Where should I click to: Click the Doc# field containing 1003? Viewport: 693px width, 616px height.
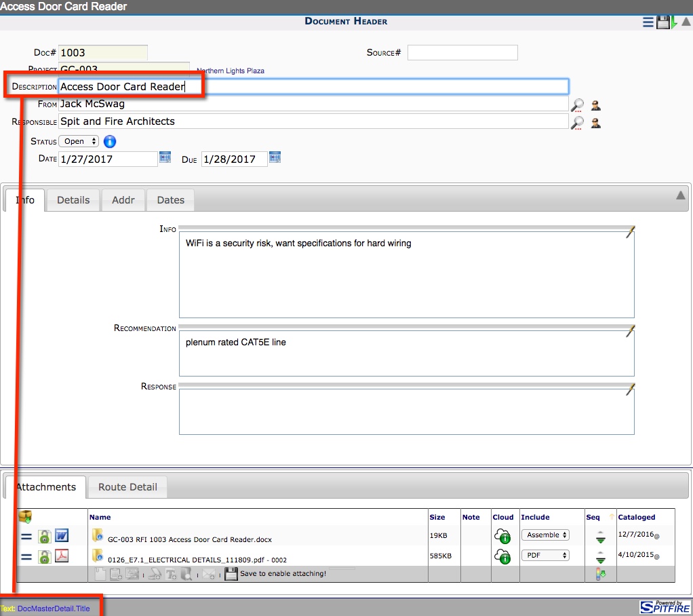tap(103, 53)
